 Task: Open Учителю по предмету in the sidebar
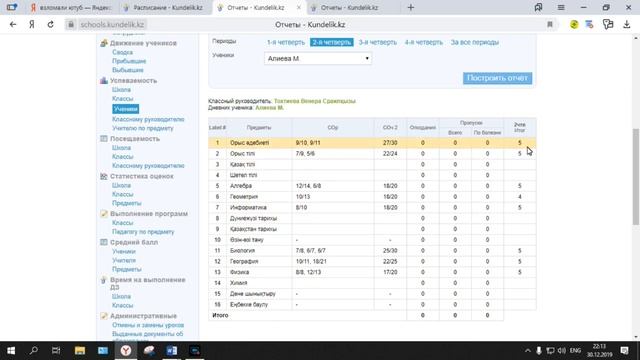coord(142,128)
